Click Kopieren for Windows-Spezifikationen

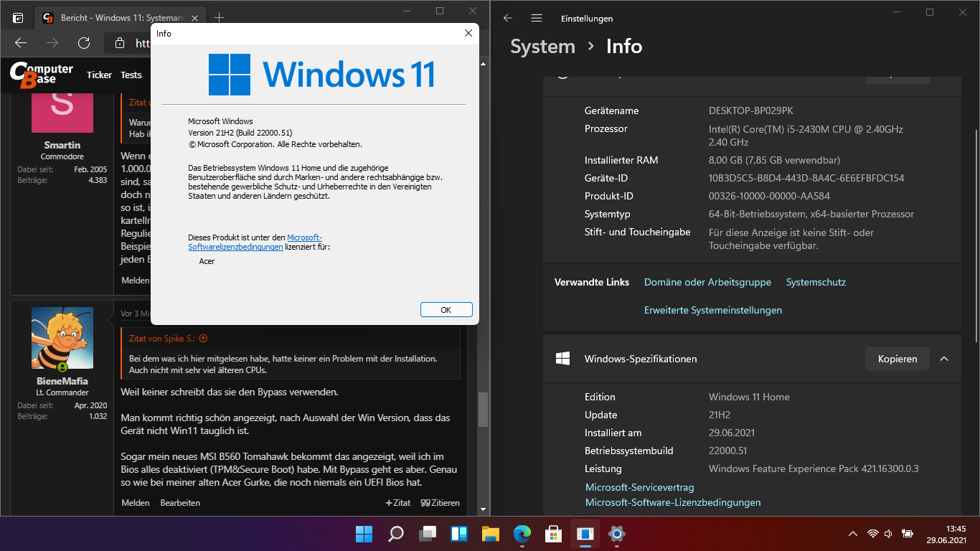point(897,359)
